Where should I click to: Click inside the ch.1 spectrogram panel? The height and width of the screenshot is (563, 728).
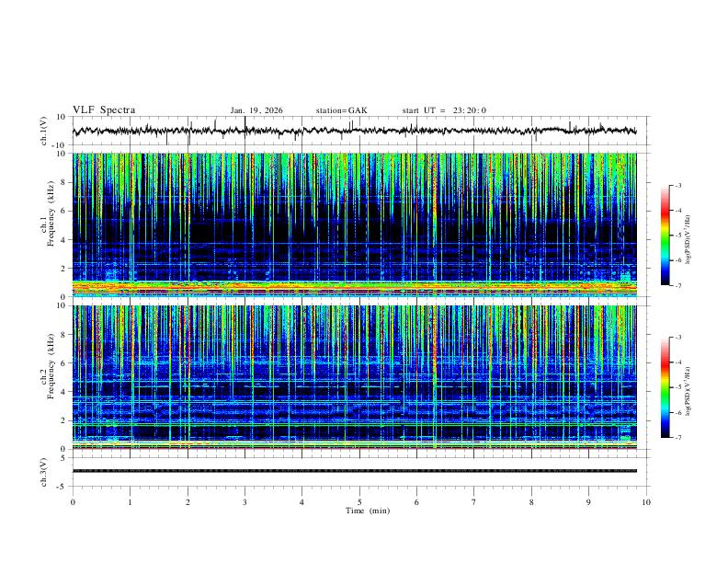click(355, 224)
